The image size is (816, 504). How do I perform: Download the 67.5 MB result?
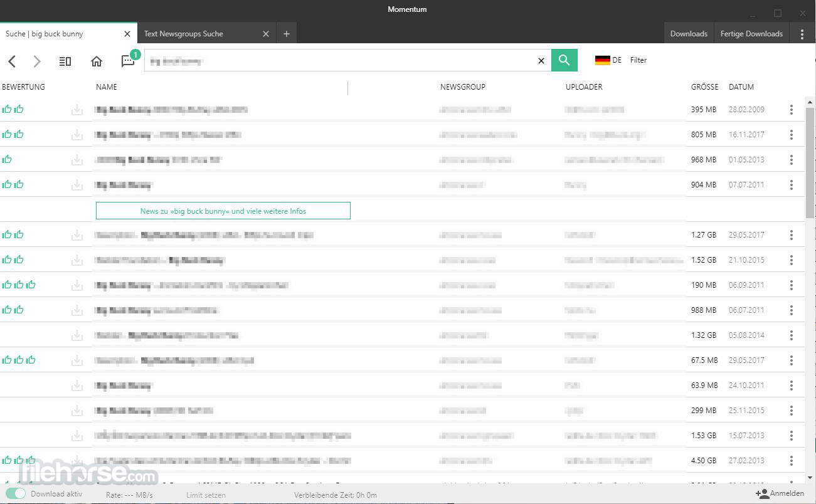[x=77, y=360]
